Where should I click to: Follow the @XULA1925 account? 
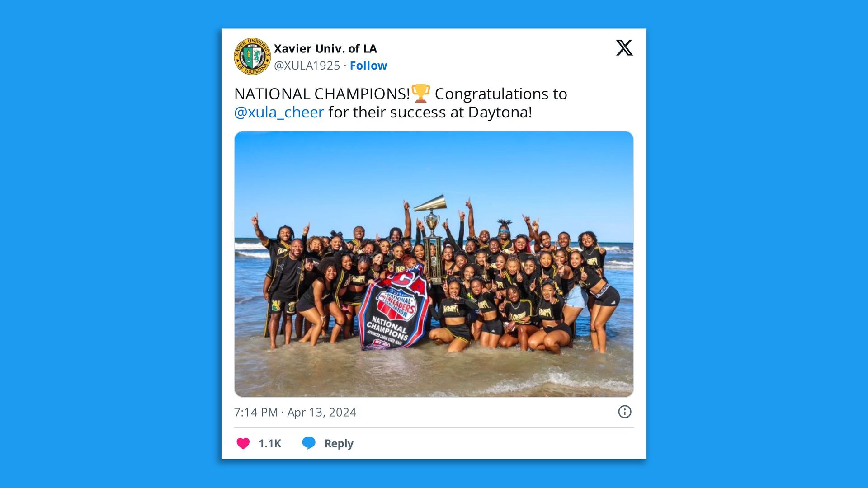368,66
